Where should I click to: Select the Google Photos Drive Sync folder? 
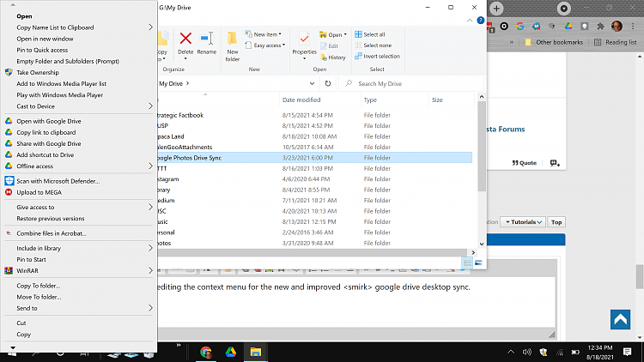pos(314,158)
